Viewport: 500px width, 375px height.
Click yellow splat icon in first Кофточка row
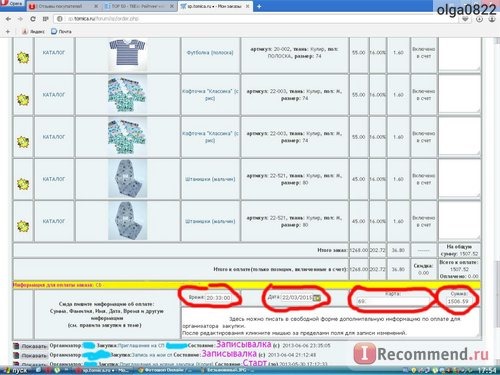point(23,99)
